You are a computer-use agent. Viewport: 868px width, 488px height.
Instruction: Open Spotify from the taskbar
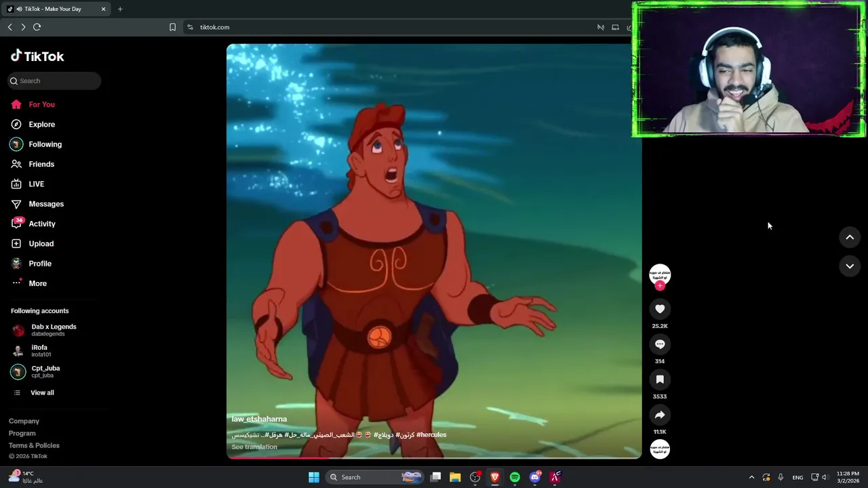[515, 477]
